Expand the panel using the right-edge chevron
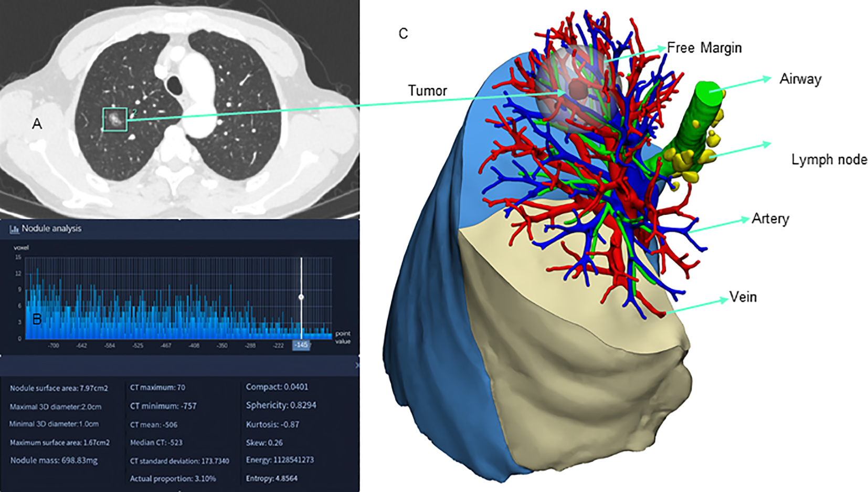Viewport: 868px width, 492px height. tap(357, 365)
